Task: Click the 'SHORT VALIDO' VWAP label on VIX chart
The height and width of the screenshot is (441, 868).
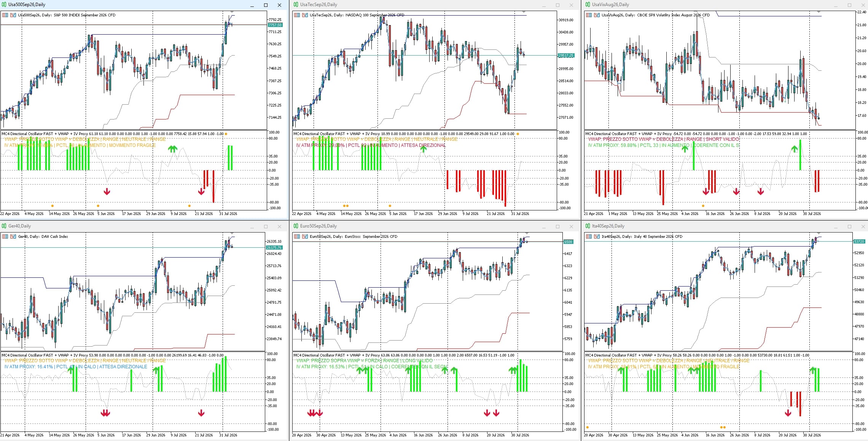Action: 722,139
